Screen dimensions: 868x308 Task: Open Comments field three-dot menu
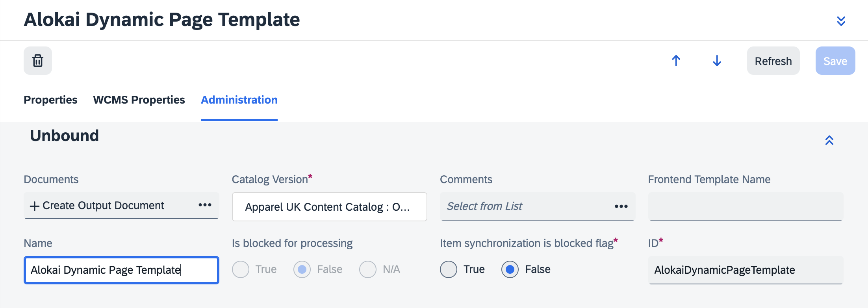pos(621,206)
